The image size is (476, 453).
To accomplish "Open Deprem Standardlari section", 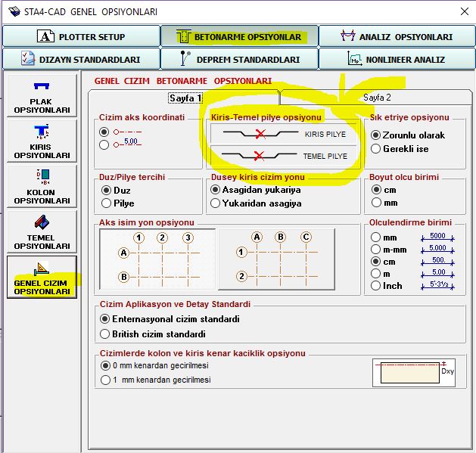I will click(x=238, y=59).
